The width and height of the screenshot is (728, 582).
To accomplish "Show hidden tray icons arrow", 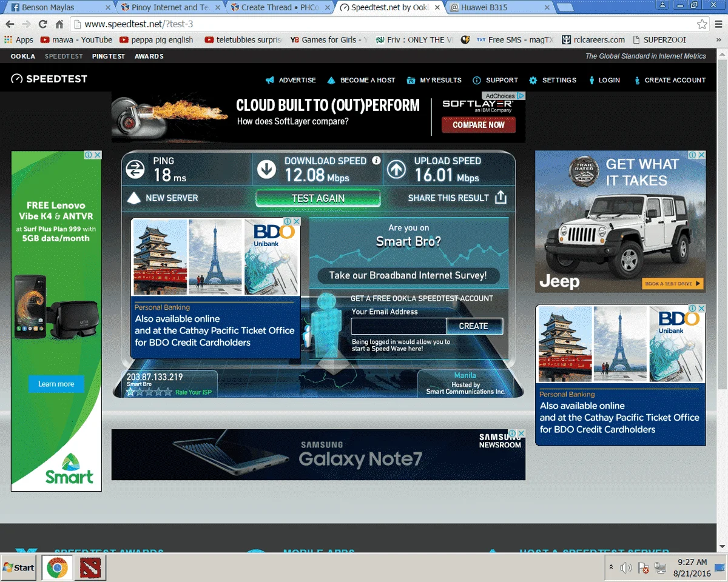I will pyautogui.click(x=611, y=567).
